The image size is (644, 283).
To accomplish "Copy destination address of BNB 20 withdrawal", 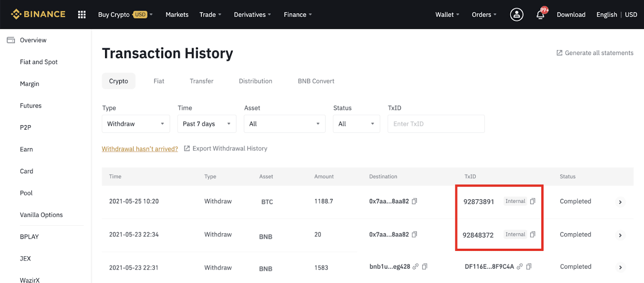I will click(415, 234).
